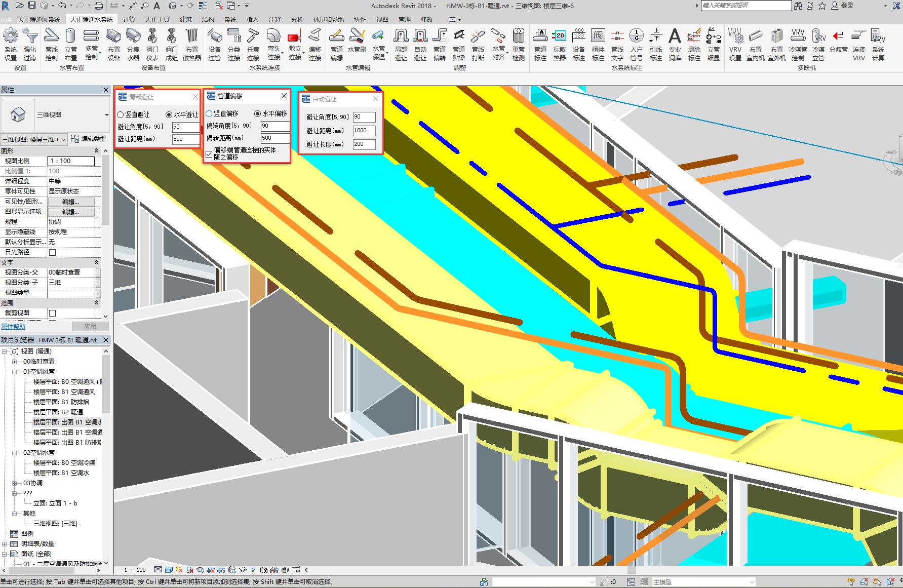Select the 竖直避让 radio button
This screenshot has height=588, width=903.
121,115
